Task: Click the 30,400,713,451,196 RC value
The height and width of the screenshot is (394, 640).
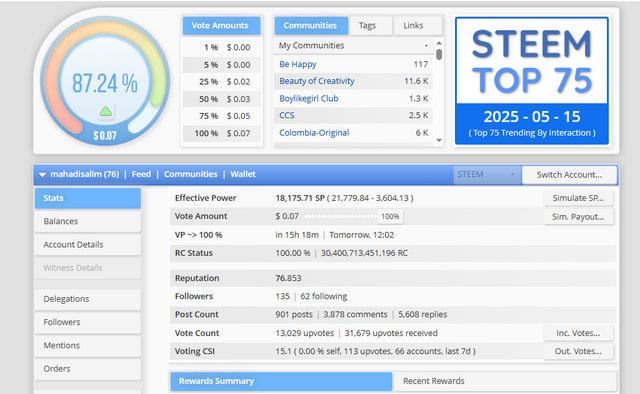Action: [x=364, y=253]
